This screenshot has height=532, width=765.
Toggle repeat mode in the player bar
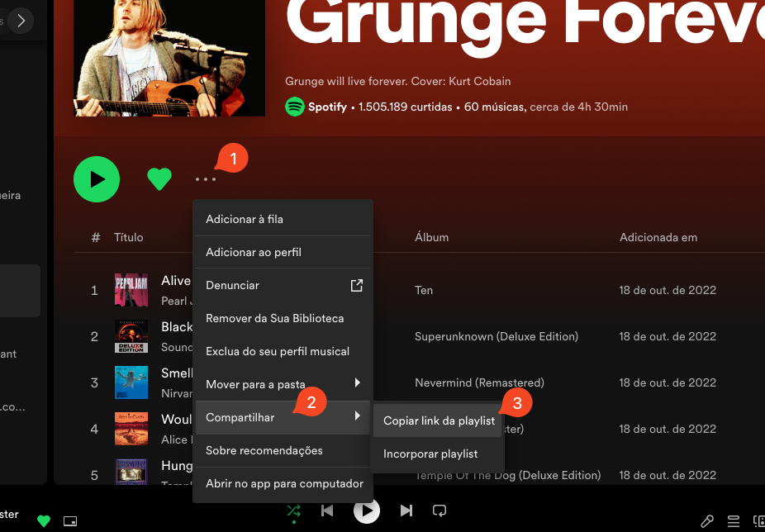click(x=440, y=511)
